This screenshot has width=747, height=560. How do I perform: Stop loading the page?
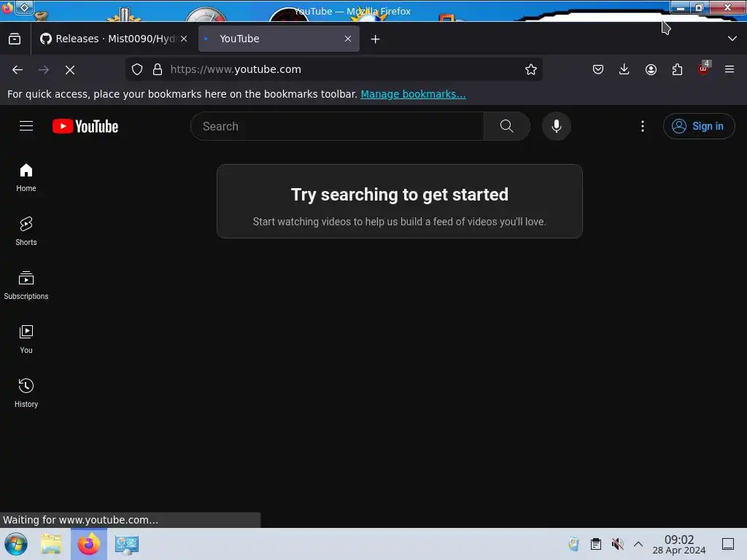tap(70, 69)
